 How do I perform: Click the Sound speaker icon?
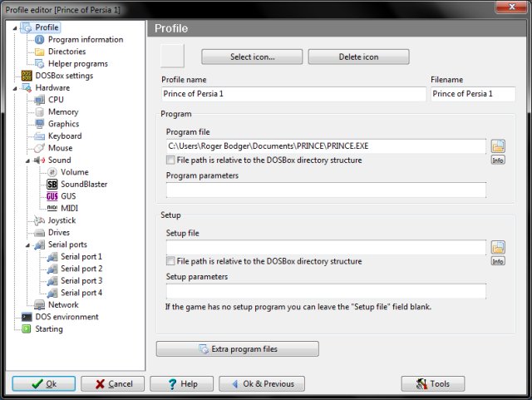click(39, 160)
